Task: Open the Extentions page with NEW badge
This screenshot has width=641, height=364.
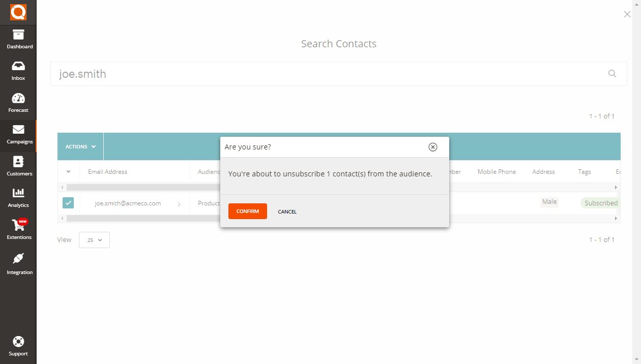Action: pos(18,229)
